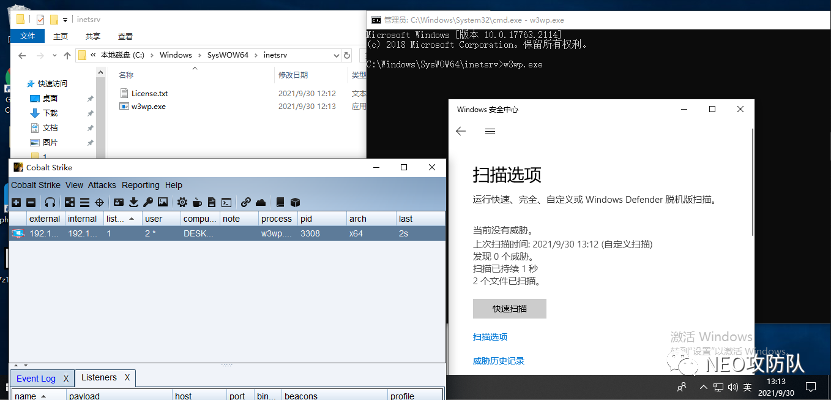832x400 pixels.
Task: Switch to Session Table view icon
Action: click(84, 202)
